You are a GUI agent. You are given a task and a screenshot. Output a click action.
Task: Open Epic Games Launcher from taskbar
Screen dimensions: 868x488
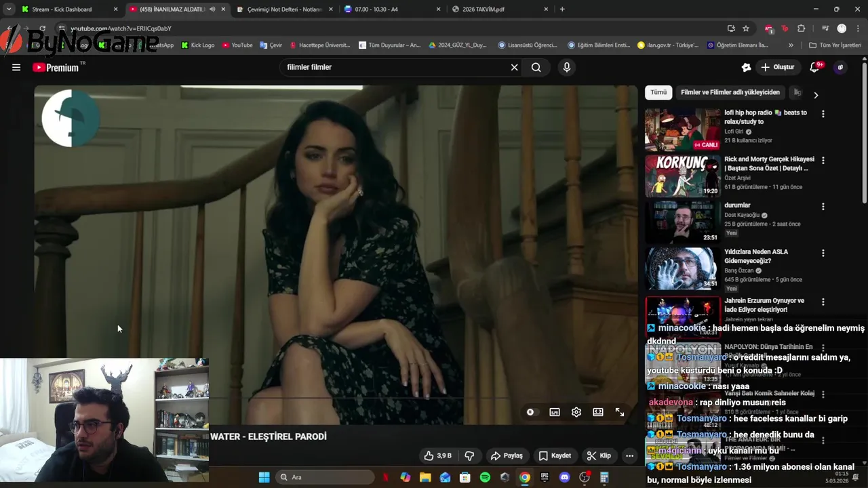coord(545,477)
